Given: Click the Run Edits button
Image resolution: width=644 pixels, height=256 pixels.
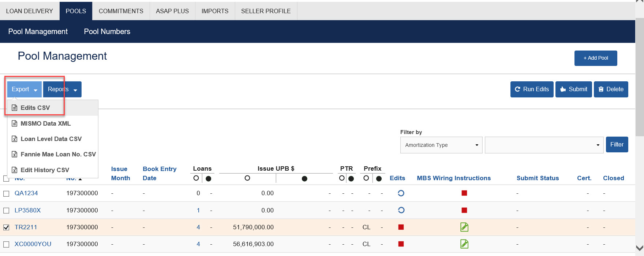Looking at the screenshot, I should [x=532, y=89].
